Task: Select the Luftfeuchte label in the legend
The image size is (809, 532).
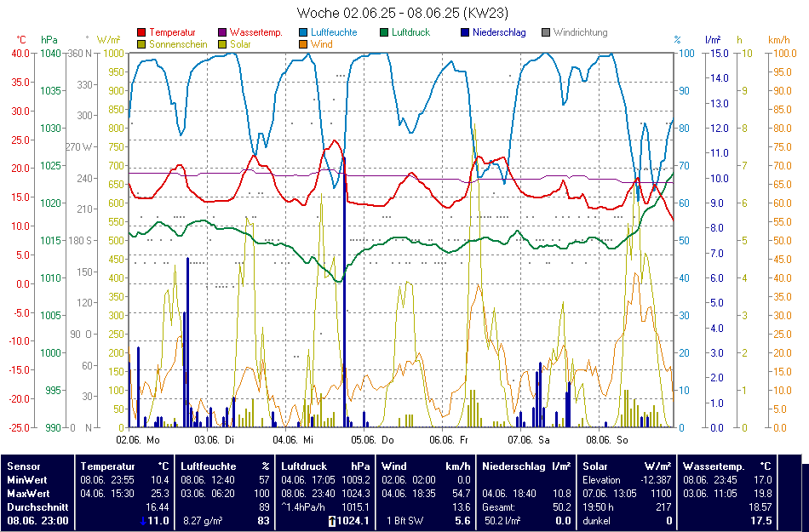Action: tap(334, 32)
